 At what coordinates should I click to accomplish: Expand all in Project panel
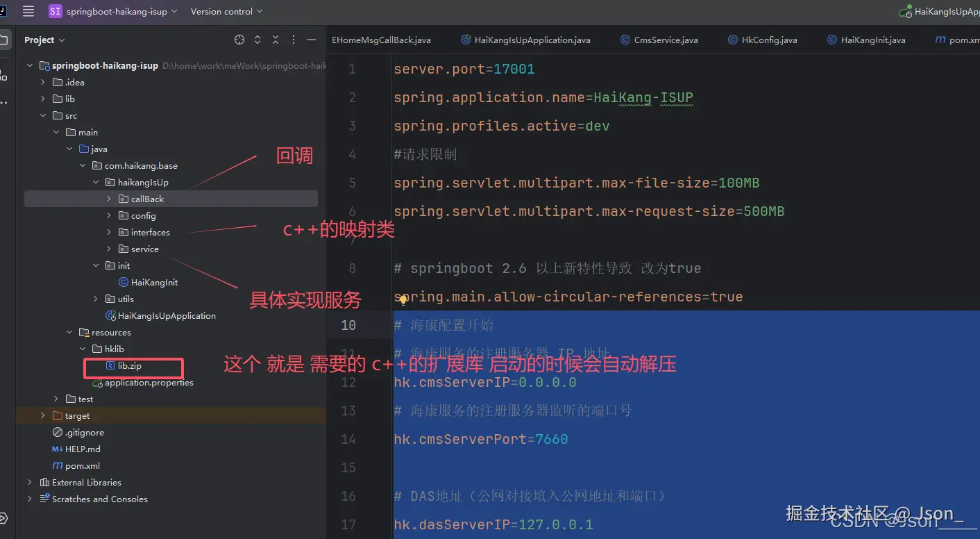coord(257,40)
